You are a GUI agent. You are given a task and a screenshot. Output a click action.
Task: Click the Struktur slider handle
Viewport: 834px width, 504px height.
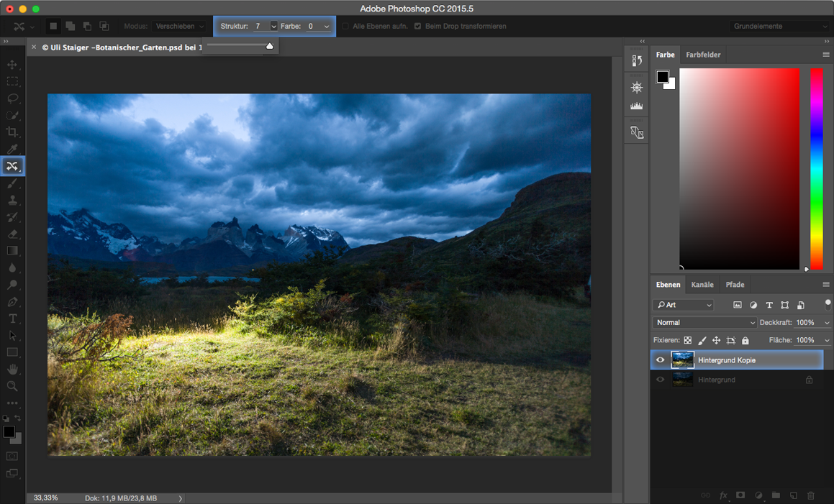(270, 46)
